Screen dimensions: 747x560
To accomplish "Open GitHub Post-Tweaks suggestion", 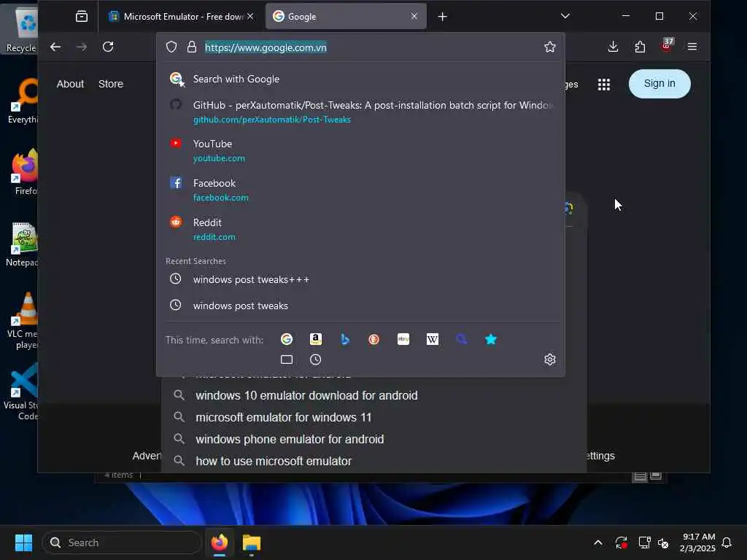I will point(360,112).
